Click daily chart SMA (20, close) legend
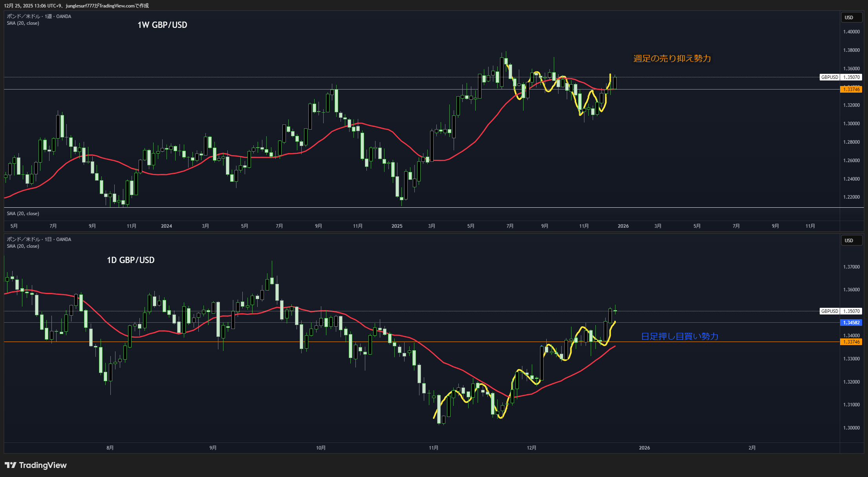Viewport: 868px width, 477px height. tap(23, 246)
